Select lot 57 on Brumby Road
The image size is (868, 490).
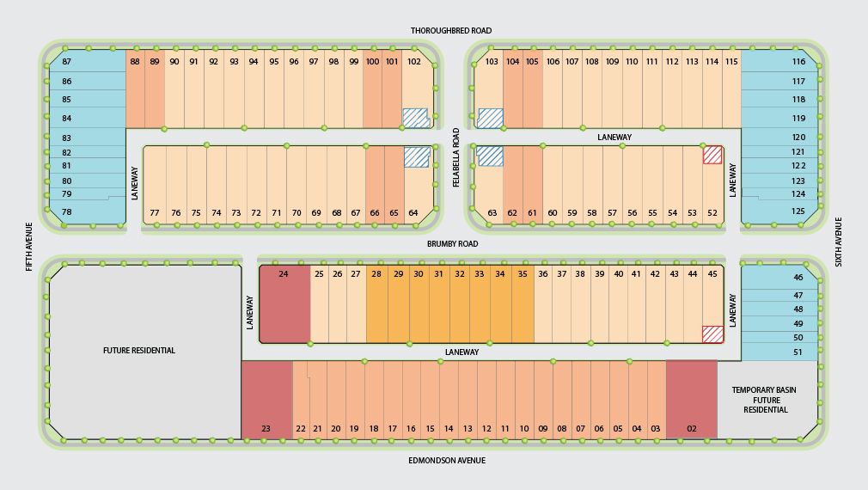[612, 185]
